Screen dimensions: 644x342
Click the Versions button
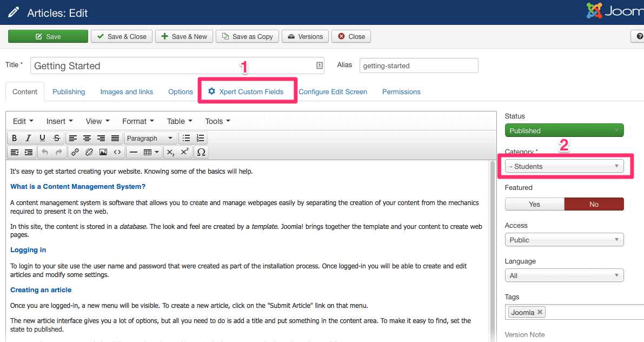coord(305,36)
